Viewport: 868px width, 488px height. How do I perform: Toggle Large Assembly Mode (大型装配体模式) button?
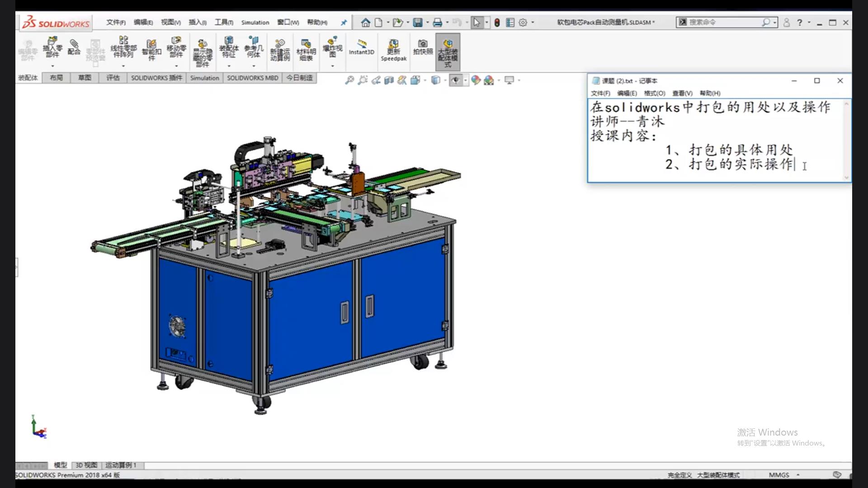(x=448, y=52)
